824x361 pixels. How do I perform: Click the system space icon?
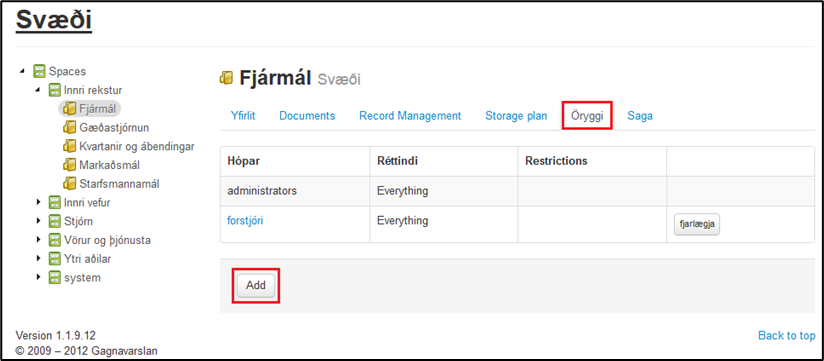coord(55,277)
